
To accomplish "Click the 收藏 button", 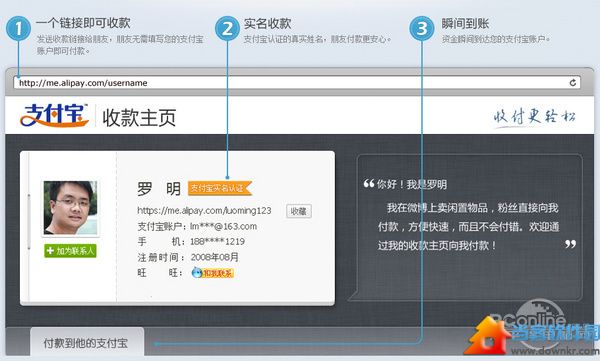I will [298, 211].
